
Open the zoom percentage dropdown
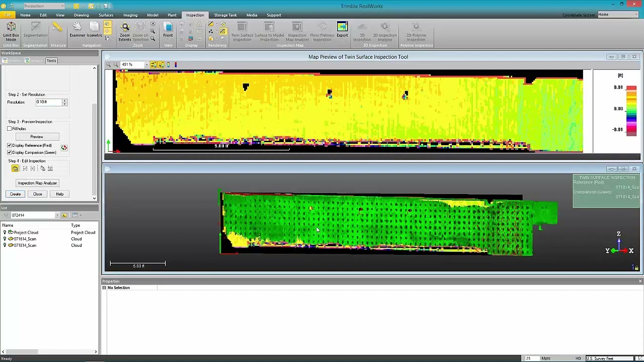tap(146, 65)
